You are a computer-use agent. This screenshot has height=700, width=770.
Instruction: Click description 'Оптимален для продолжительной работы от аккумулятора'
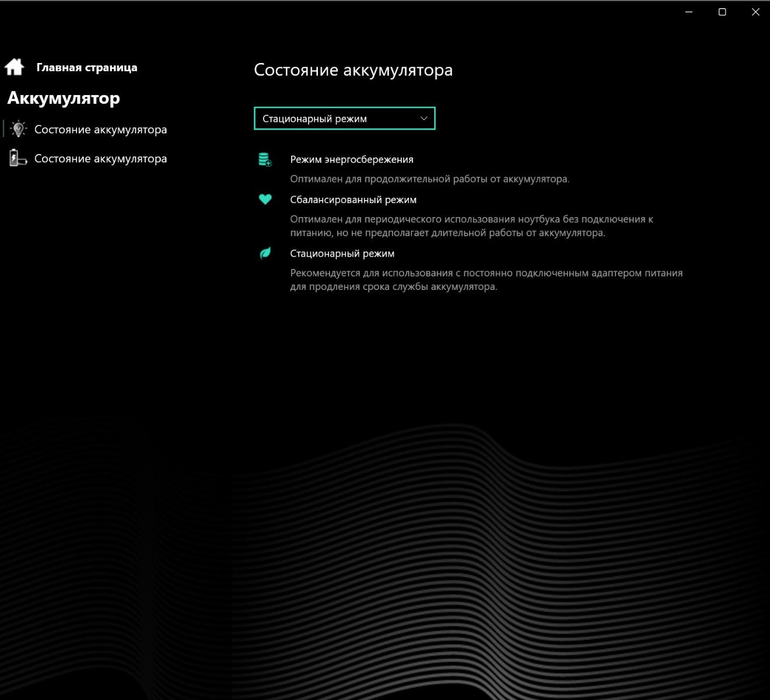coord(430,179)
